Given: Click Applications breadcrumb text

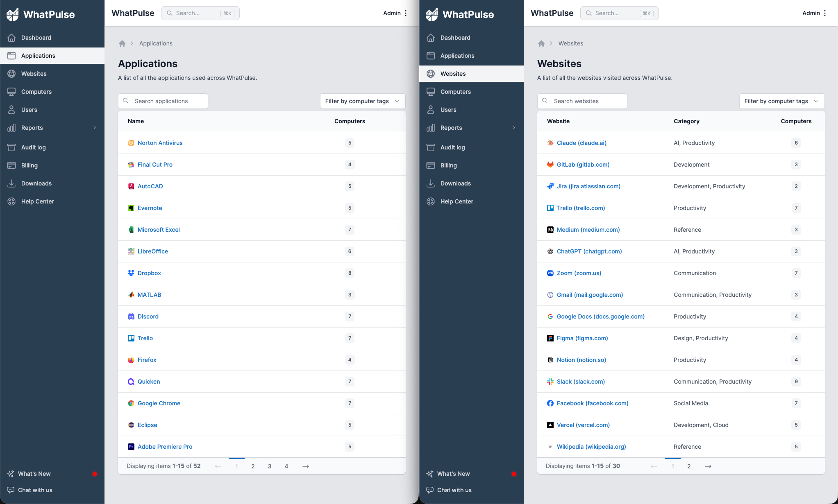Looking at the screenshot, I should 156,43.
